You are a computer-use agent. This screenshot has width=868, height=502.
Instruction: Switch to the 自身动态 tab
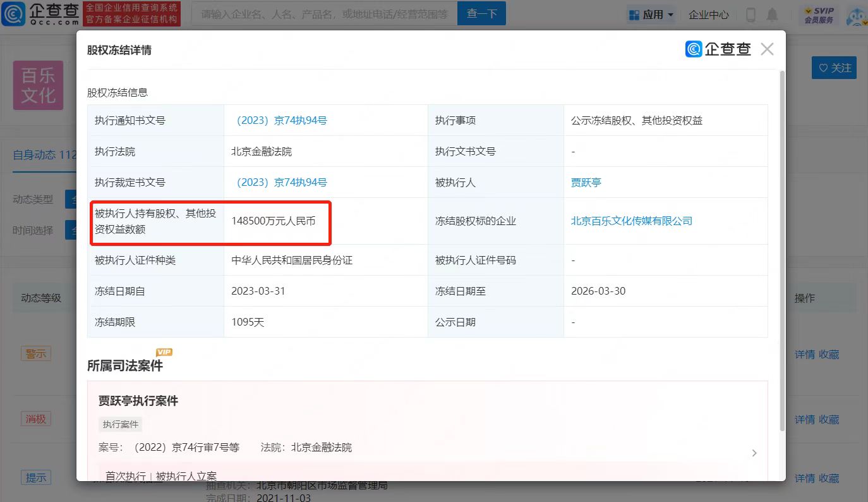(44, 154)
